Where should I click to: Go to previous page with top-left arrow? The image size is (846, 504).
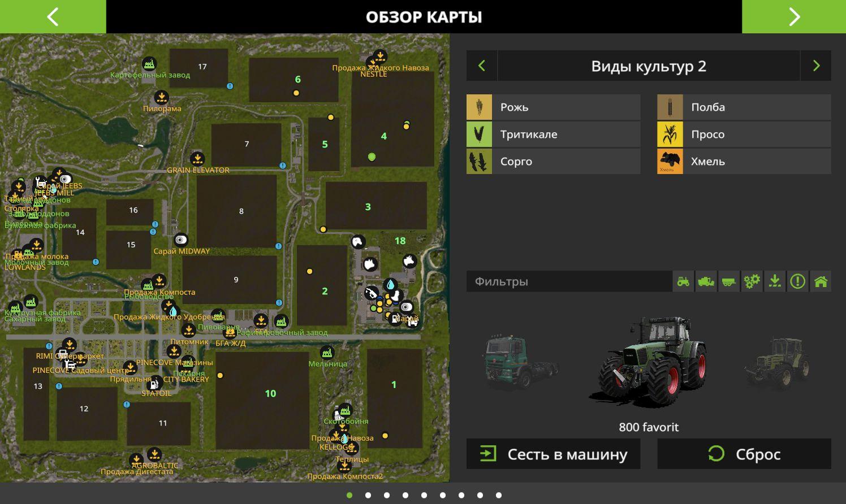pyautogui.click(x=53, y=16)
